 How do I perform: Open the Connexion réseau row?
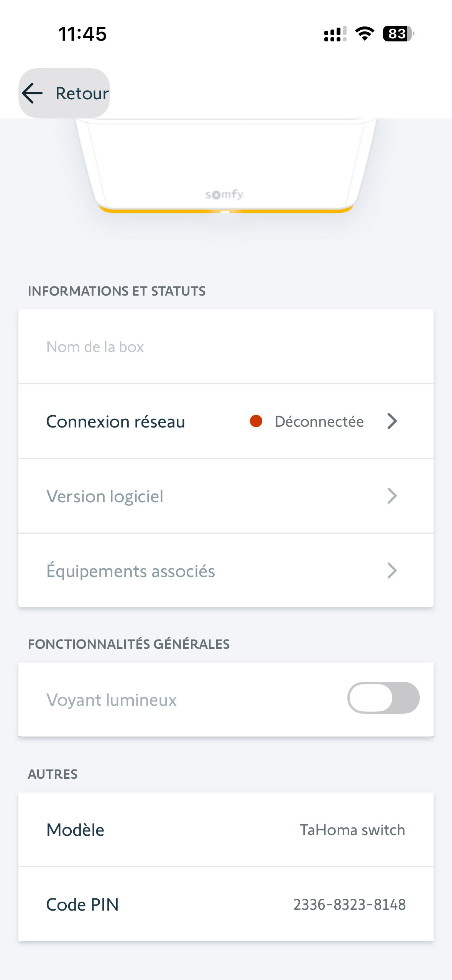226,421
